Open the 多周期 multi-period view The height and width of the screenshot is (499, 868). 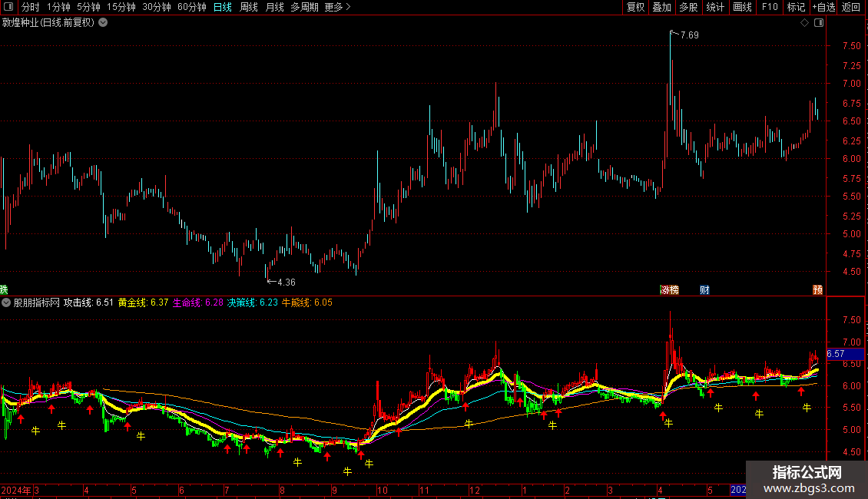coord(304,7)
